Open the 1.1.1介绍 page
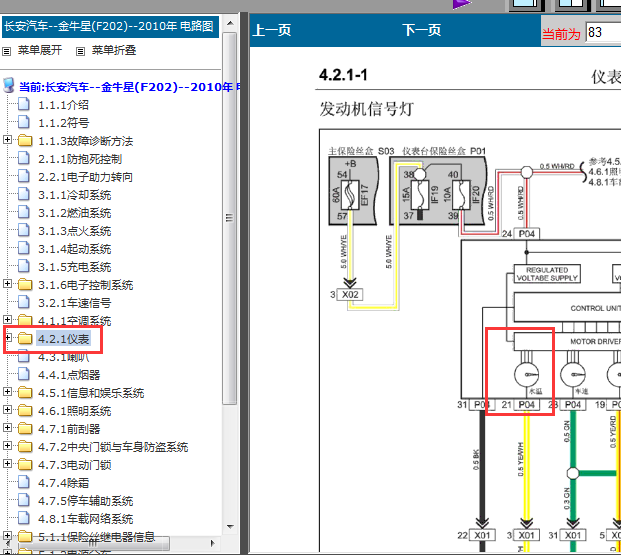Viewport: 621px width, 555px height. click(x=63, y=105)
